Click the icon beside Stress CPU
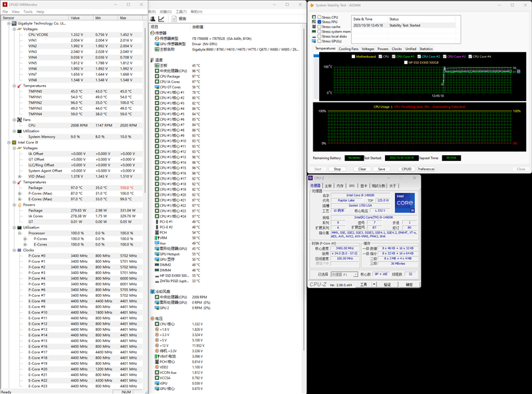532x394 pixels. (x=314, y=17)
